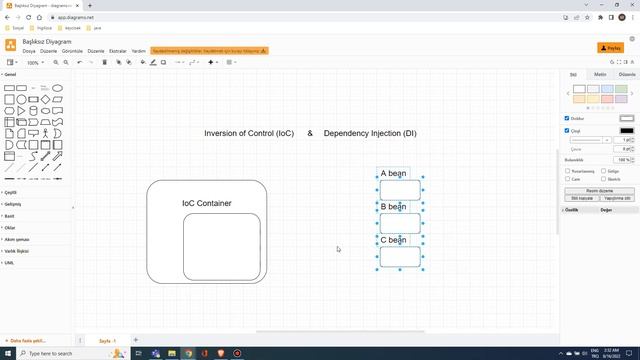The image size is (640, 360).
Task: Enable the Cam glass checkbox
Action: coord(567,179)
